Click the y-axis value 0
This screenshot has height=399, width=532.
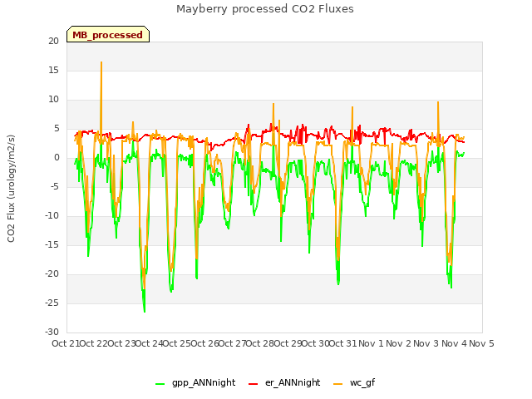[57, 158]
